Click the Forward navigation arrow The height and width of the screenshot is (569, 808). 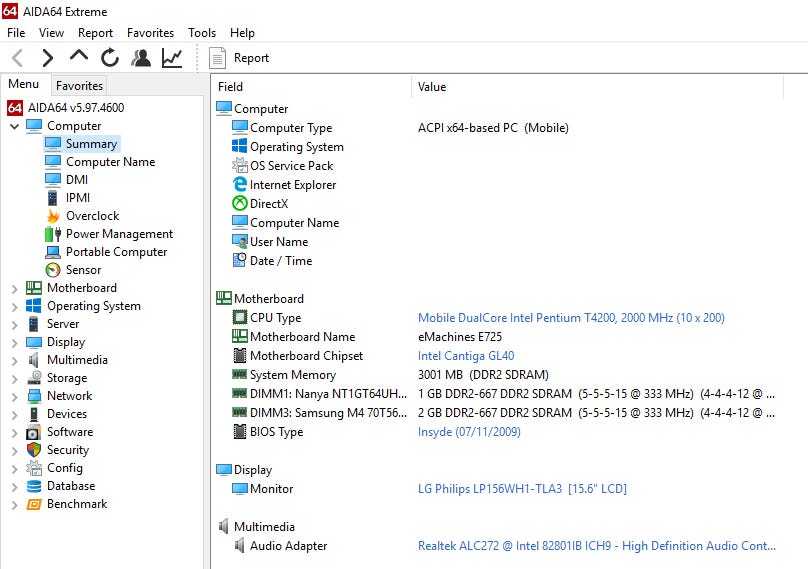pyautogui.click(x=47, y=58)
